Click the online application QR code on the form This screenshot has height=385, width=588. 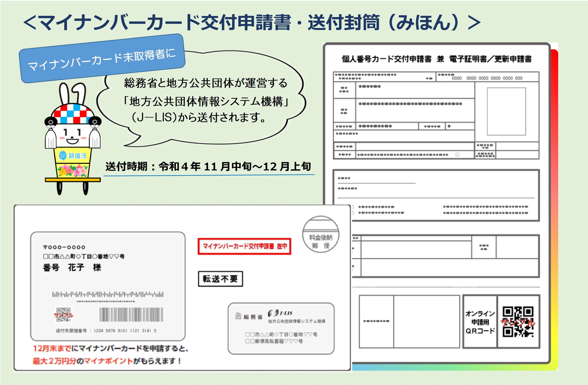pyautogui.click(x=518, y=321)
